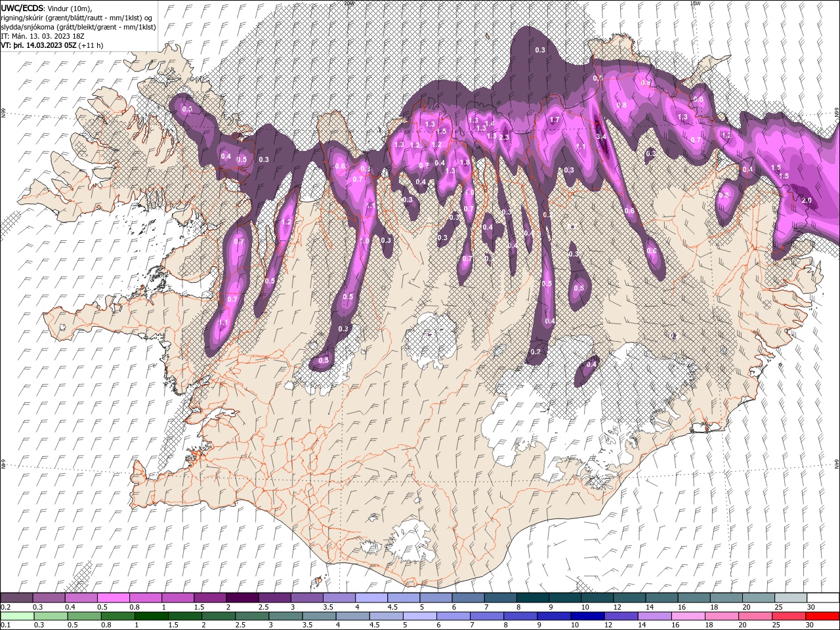Pick the dark teal 9 swatch, top legend row
This screenshot has width=840, height=630.
point(564,598)
